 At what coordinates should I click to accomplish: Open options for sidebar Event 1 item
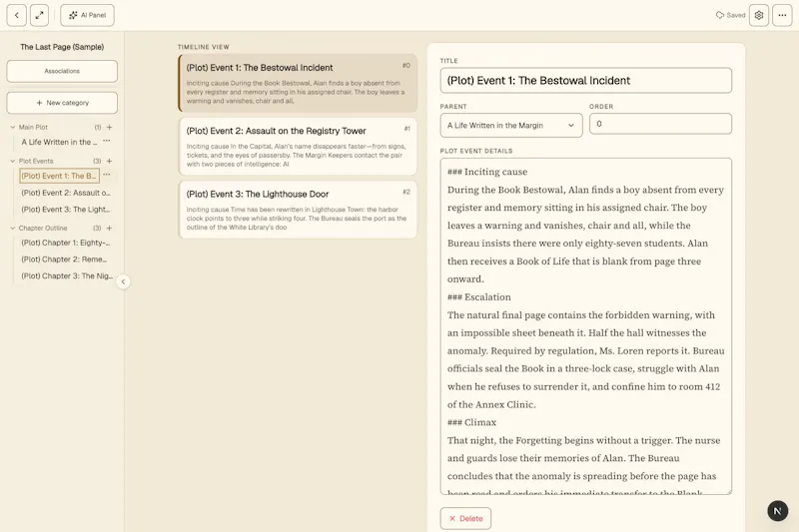[x=107, y=175]
